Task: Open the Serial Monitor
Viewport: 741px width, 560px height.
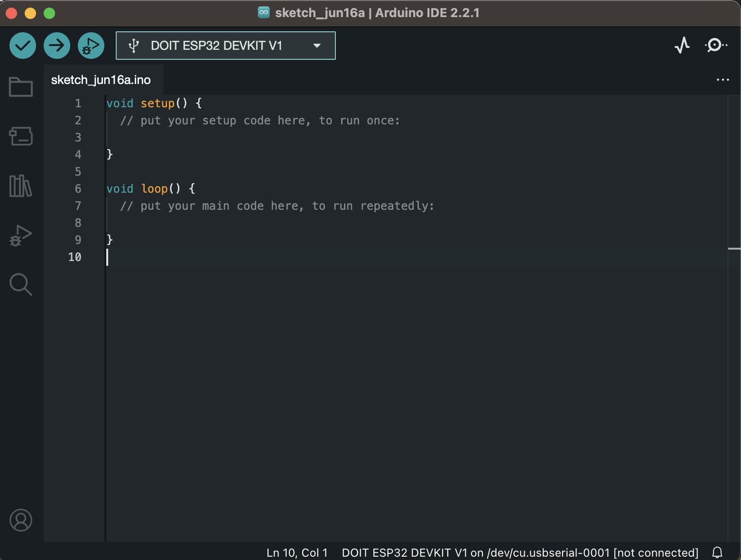Action: point(716,46)
